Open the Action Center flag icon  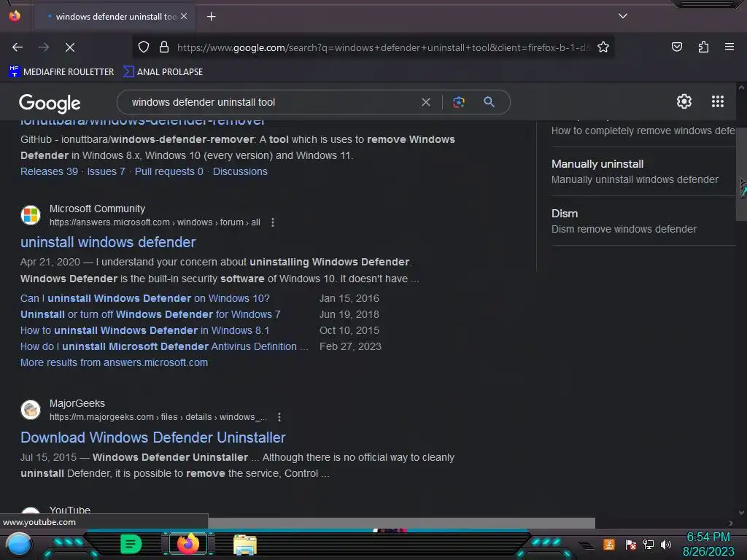pos(631,544)
